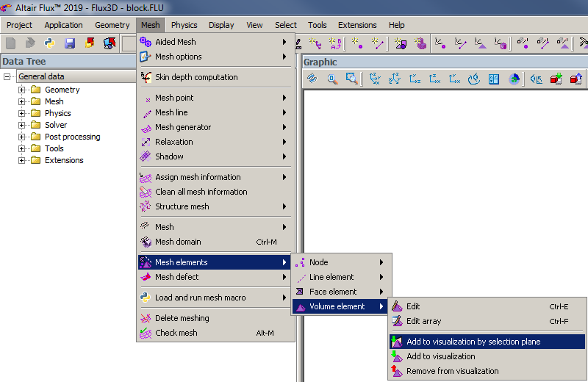Choose Add to visualization by selection plane

[x=473, y=342]
